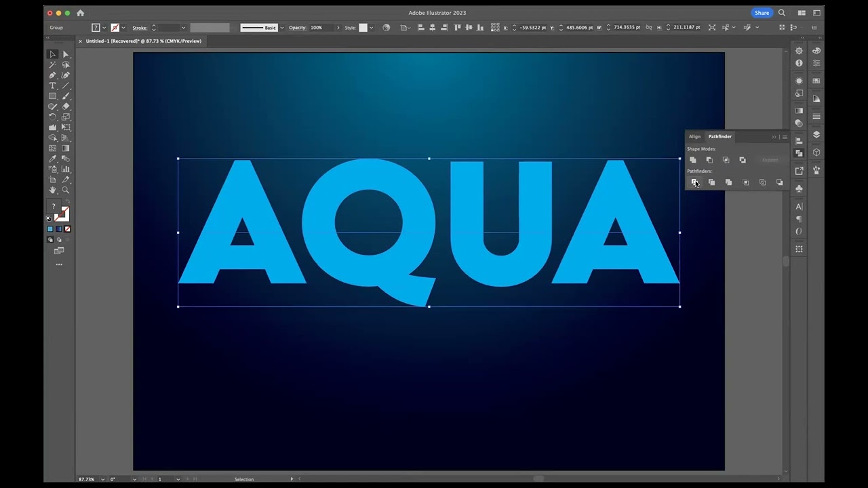Click the W width value field

click(627, 28)
